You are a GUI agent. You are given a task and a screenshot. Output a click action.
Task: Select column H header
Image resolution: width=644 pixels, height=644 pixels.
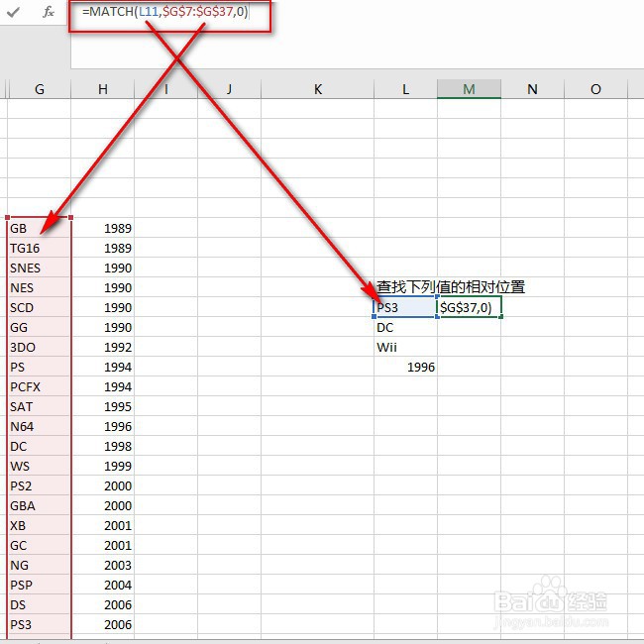point(103,89)
